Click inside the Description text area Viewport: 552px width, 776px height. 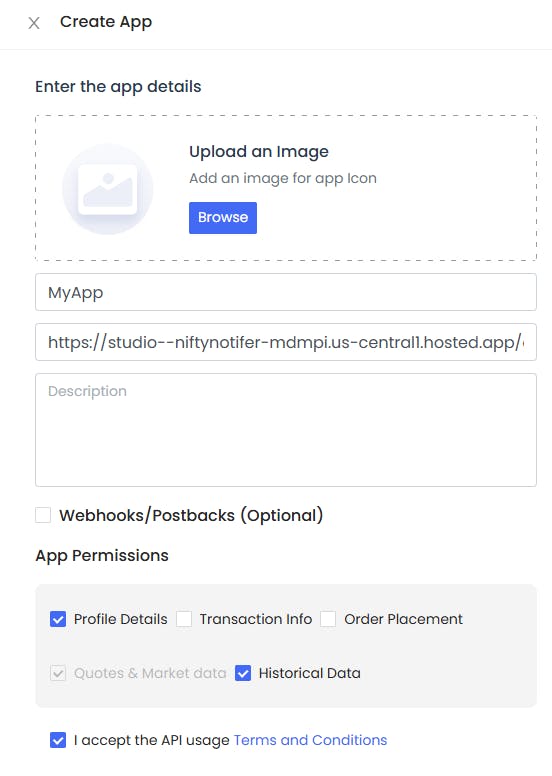pos(286,430)
